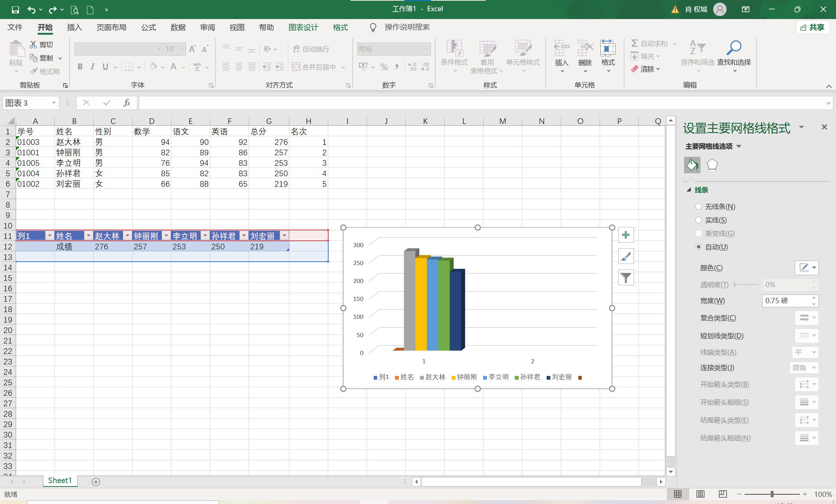Open the 姓名 column filter dropdown

click(x=88, y=236)
